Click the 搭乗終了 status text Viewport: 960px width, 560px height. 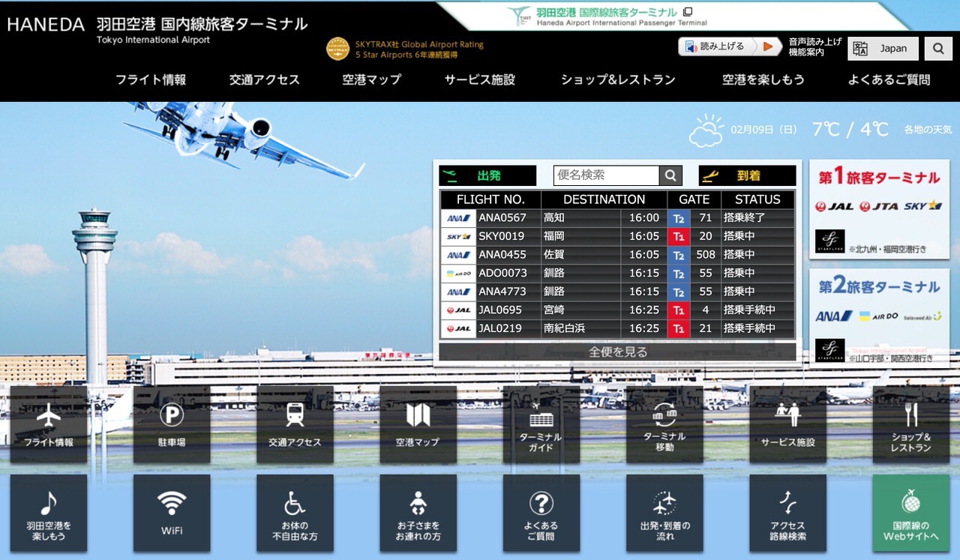click(744, 218)
